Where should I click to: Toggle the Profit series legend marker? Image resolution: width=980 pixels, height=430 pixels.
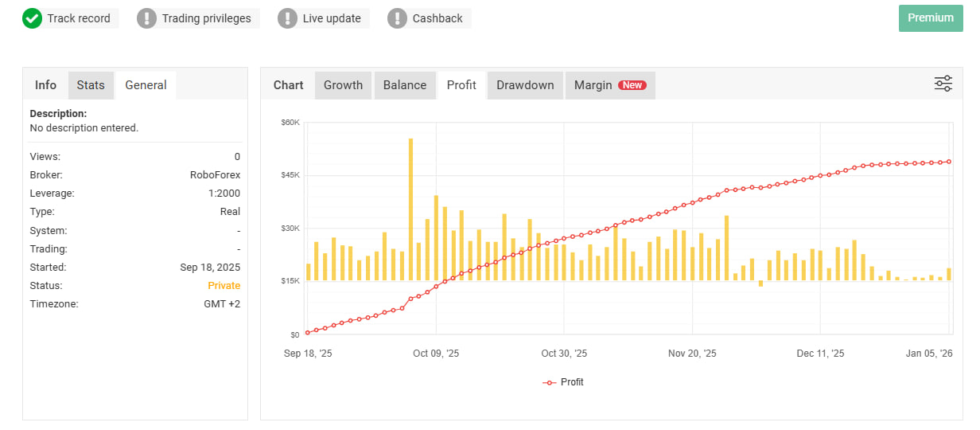point(550,382)
